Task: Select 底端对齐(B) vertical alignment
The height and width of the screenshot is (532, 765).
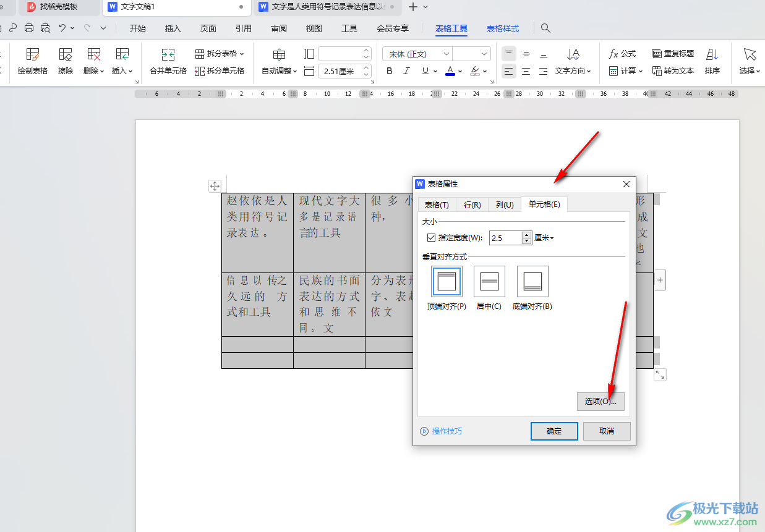Action: (x=532, y=288)
